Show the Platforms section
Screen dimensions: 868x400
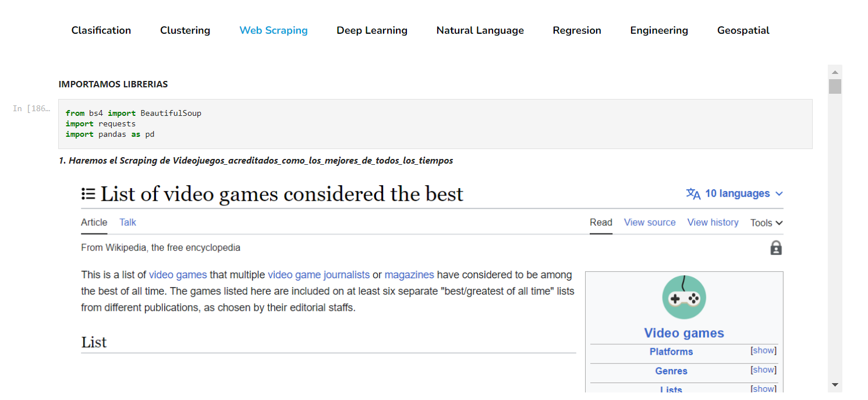764,351
